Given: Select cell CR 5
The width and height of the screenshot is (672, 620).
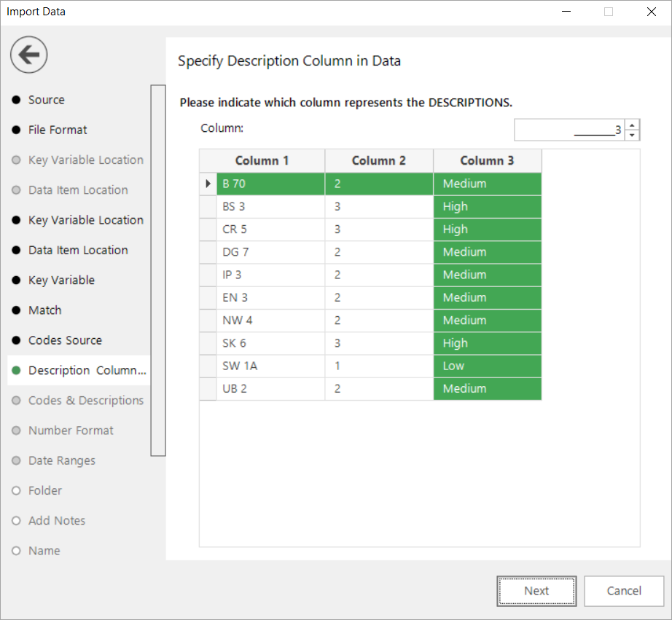Looking at the screenshot, I should point(270,229).
